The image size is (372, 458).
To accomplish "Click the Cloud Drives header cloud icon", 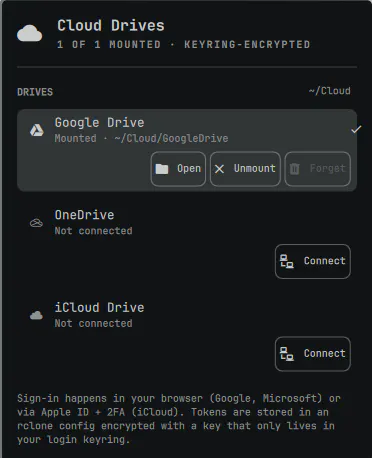I will (30, 33).
